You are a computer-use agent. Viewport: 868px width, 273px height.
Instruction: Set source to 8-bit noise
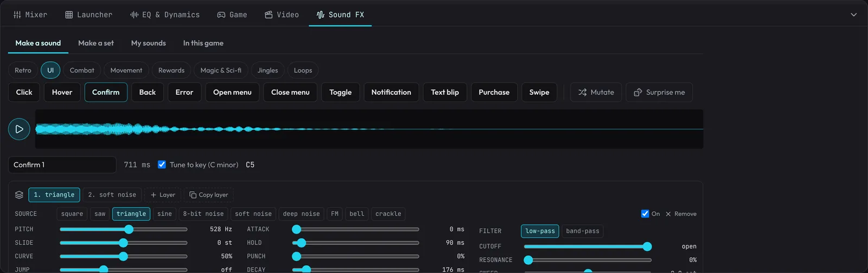203,214
